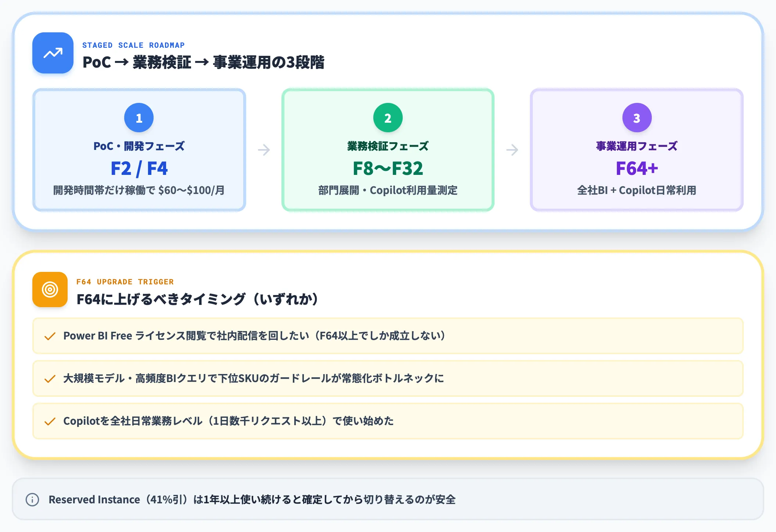
Task: Click the orange target bullseye icon
Action: coord(50,290)
